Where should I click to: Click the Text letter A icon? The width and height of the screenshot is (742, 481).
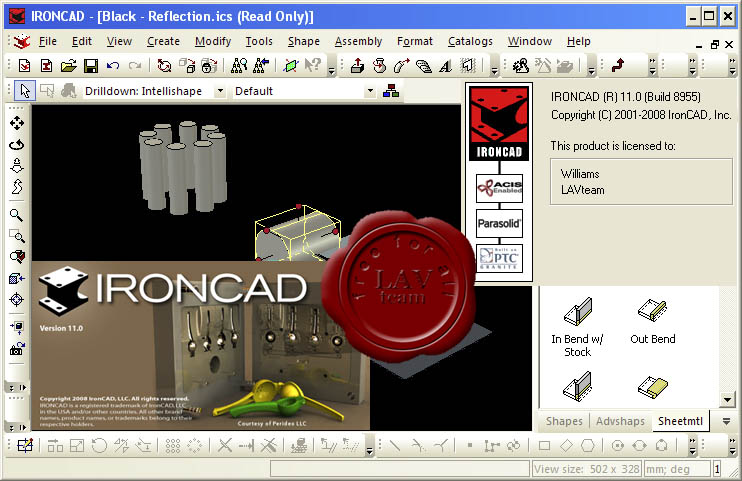click(445, 66)
